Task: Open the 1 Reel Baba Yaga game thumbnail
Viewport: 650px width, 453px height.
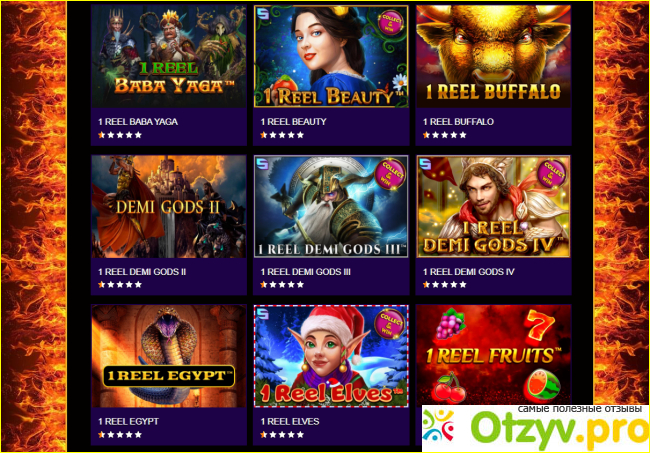Action: [x=169, y=56]
